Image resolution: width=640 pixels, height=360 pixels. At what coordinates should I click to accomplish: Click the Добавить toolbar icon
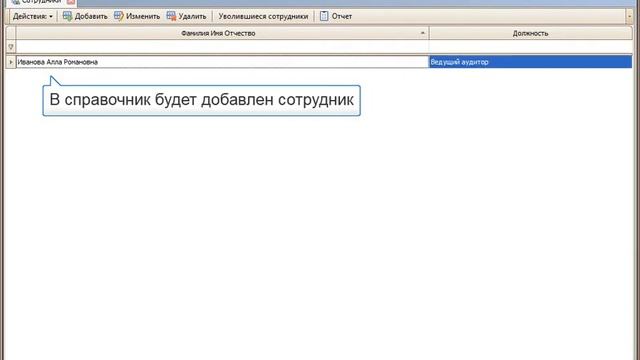click(x=67, y=16)
